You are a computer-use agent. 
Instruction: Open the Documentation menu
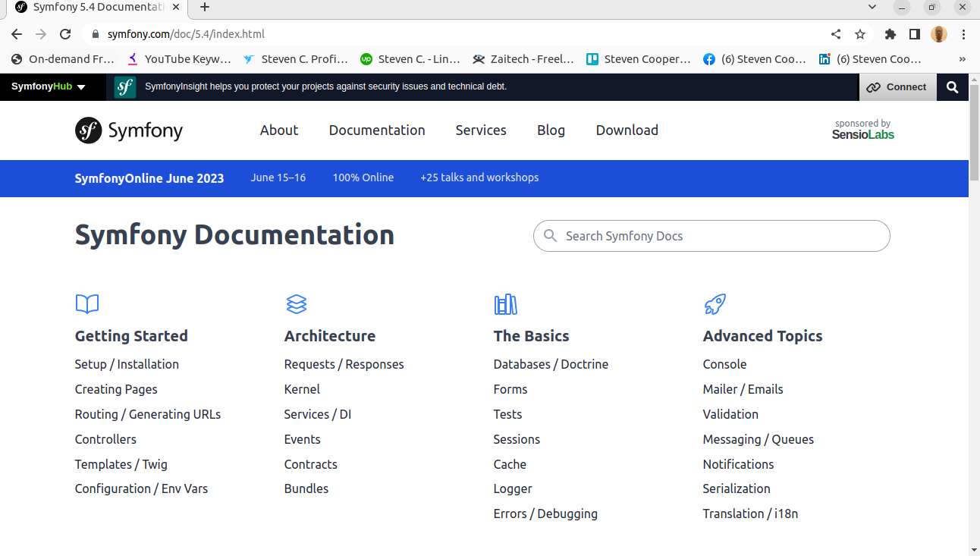[x=377, y=130]
